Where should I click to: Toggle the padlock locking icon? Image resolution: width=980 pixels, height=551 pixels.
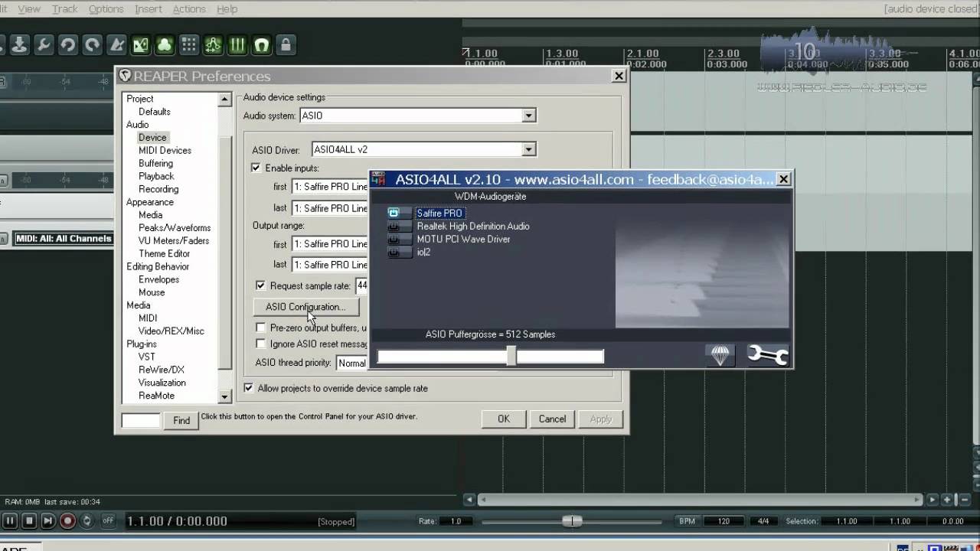click(x=286, y=45)
